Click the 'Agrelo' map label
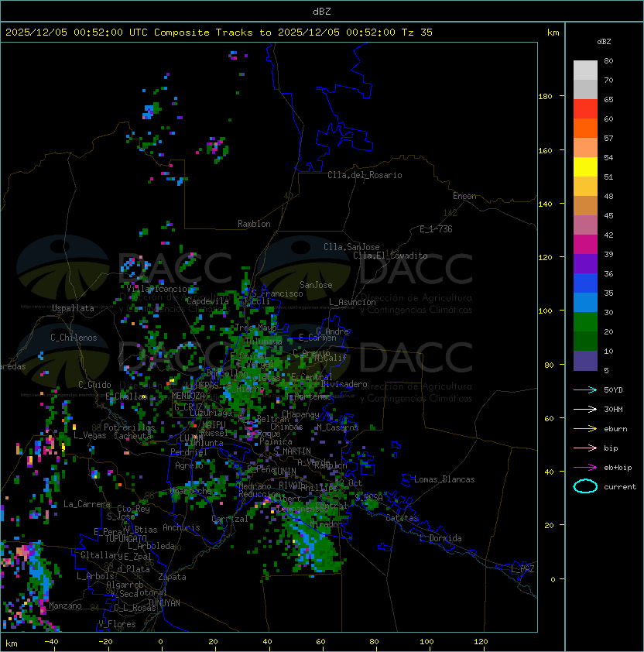 click(x=189, y=465)
